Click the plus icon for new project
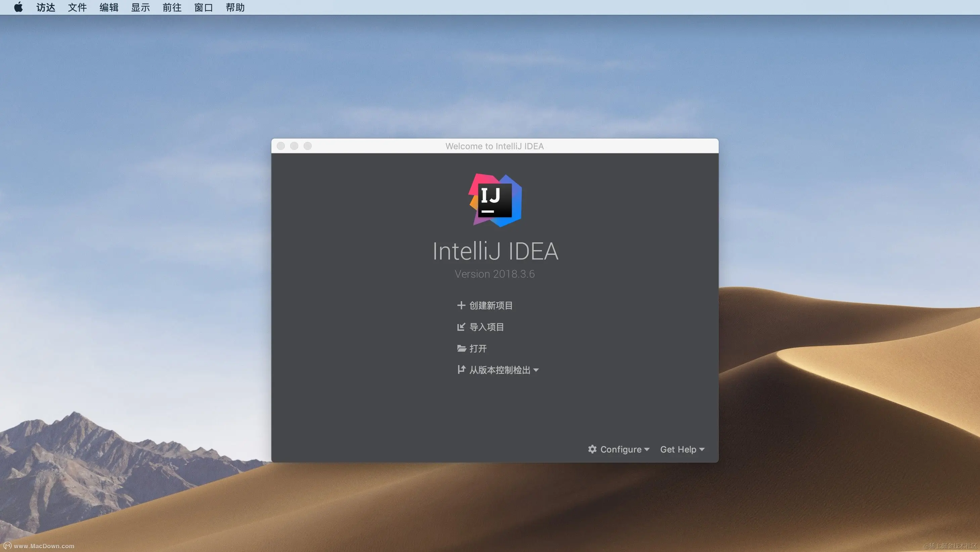 (x=461, y=305)
